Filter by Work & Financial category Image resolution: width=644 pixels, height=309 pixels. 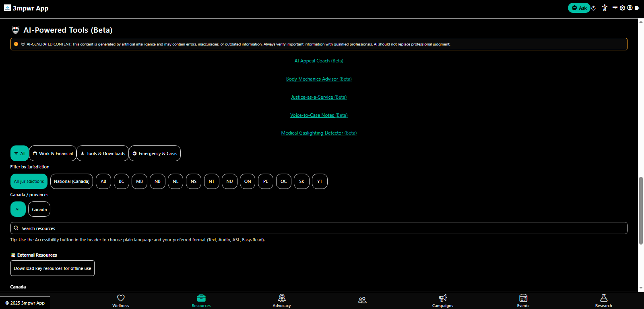click(53, 153)
